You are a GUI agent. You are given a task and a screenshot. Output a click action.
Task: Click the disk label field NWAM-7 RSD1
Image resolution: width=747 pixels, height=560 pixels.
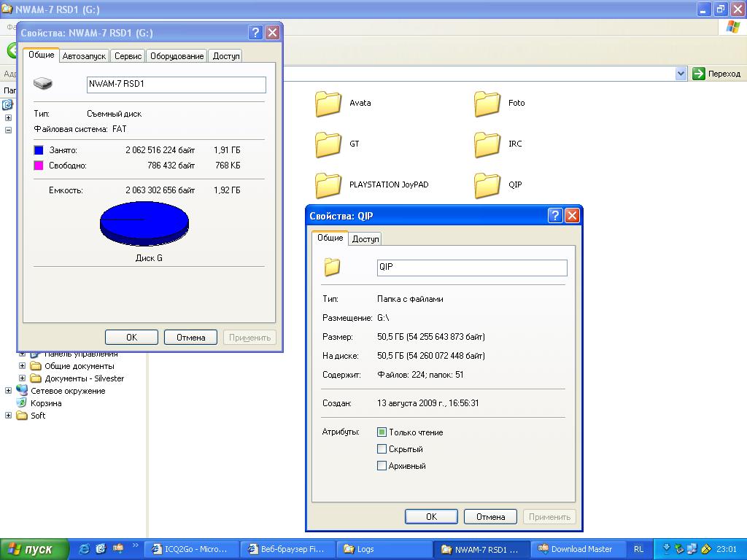tap(176, 85)
